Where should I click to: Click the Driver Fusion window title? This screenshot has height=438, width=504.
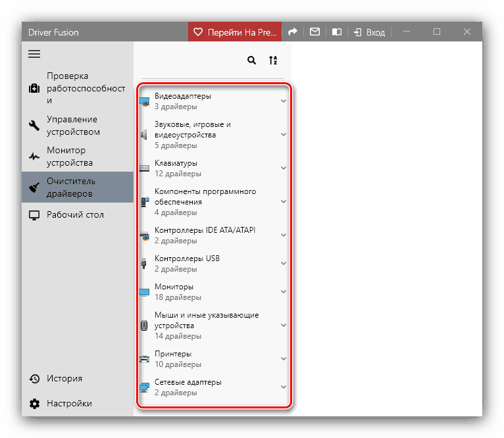coord(53,32)
